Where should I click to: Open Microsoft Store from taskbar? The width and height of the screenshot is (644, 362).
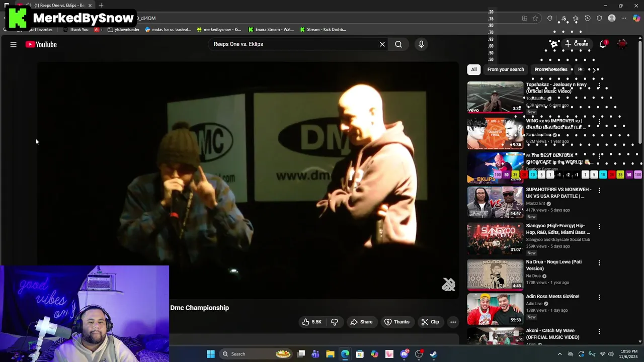tap(360, 354)
